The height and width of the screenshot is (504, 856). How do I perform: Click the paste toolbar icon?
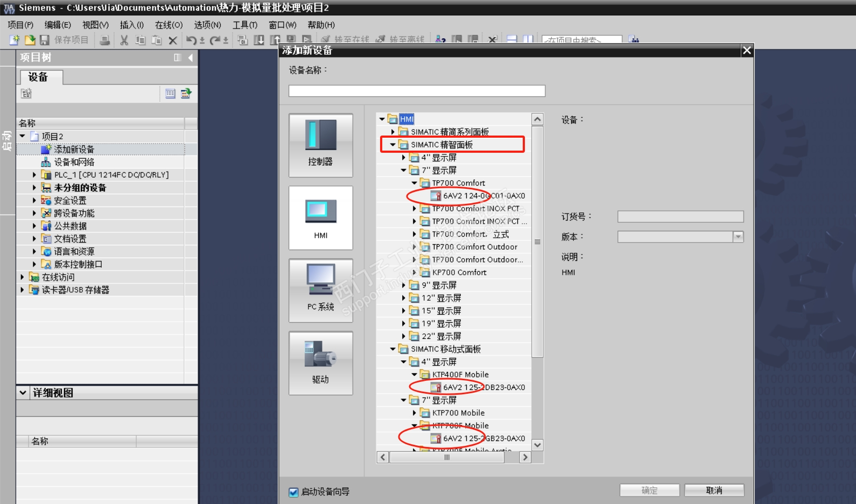point(157,40)
